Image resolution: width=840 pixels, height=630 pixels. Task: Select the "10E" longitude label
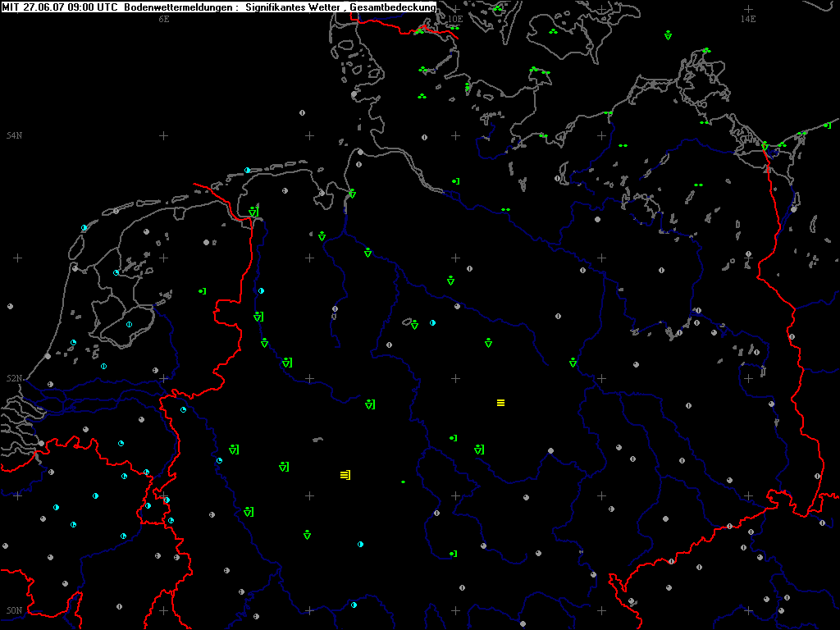[454, 18]
